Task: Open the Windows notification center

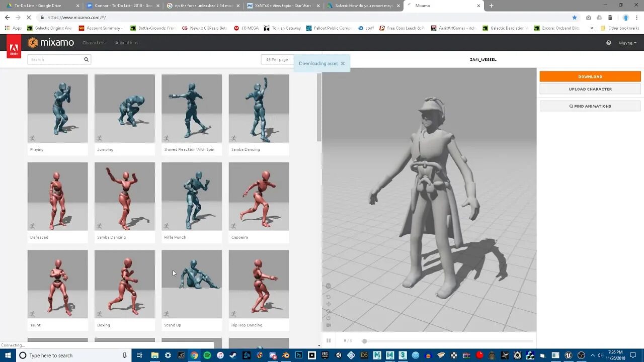Action: [632, 355]
